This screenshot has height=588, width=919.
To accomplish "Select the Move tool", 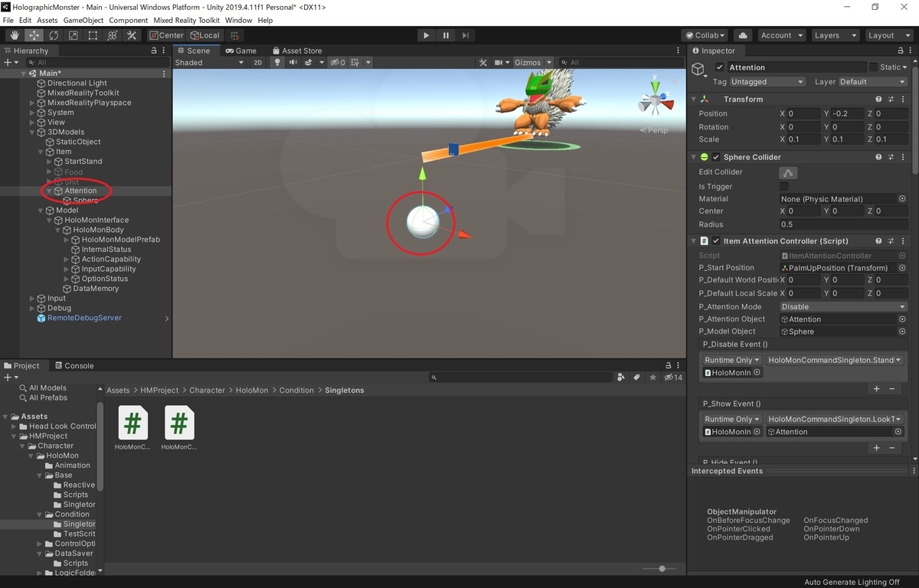I will tap(34, 35).
